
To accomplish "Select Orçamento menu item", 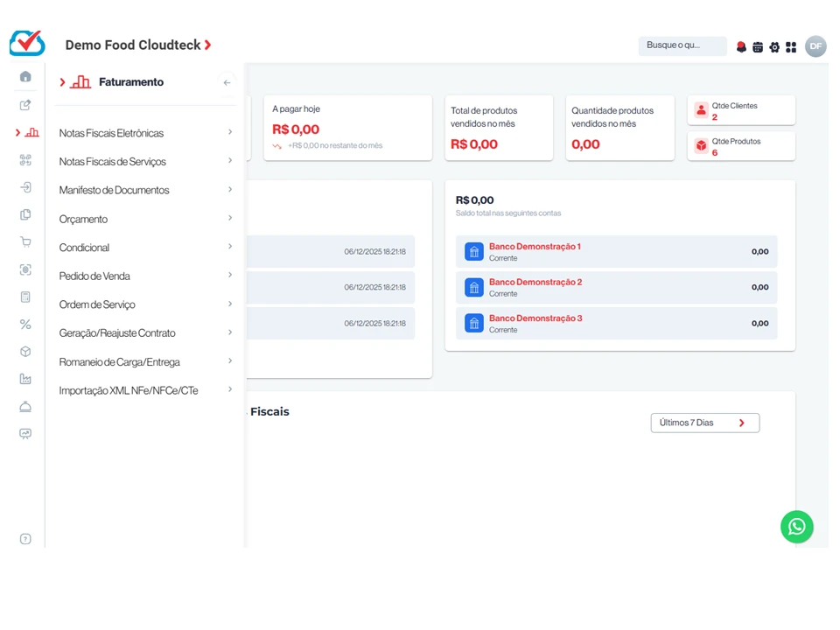I will pyautogui.click(x=84, y=219).
